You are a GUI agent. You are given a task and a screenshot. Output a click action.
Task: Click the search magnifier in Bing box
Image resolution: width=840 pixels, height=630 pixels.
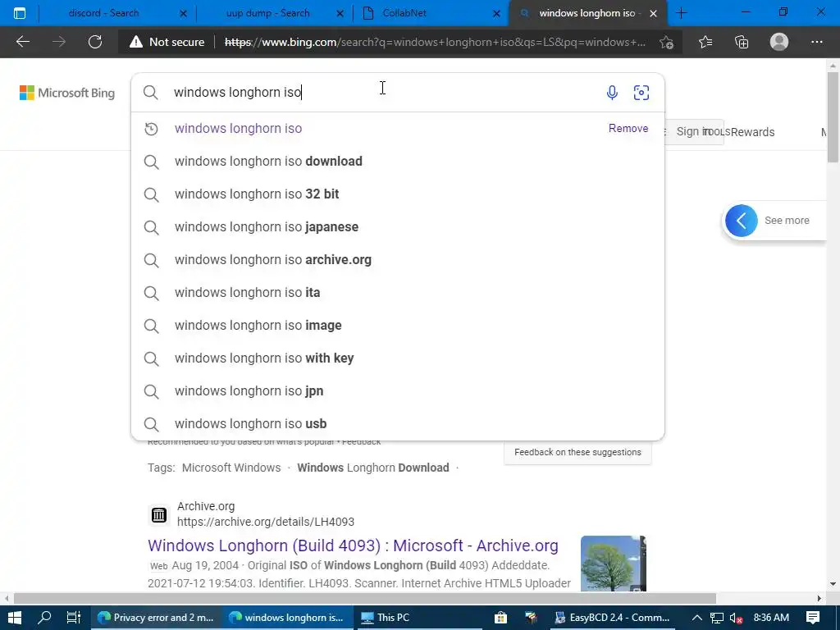(x=151, y=93)
